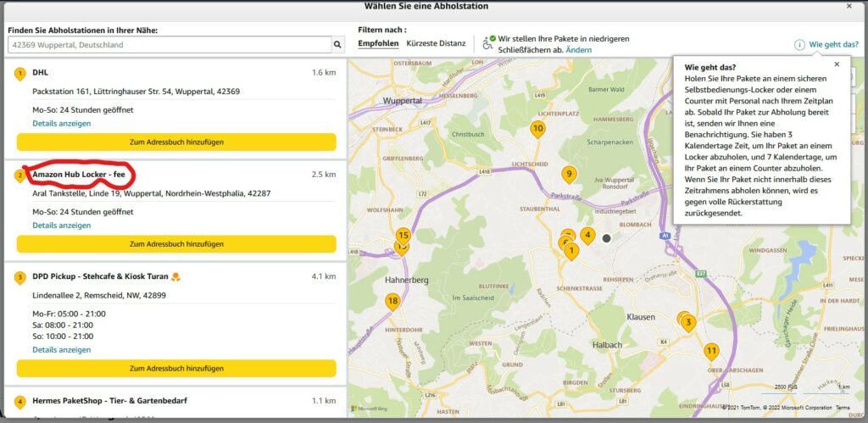Viewport: 868px width, 423px height.
Task: Show details for DPD Pickup Stehcafe
Action: (61, 350)
